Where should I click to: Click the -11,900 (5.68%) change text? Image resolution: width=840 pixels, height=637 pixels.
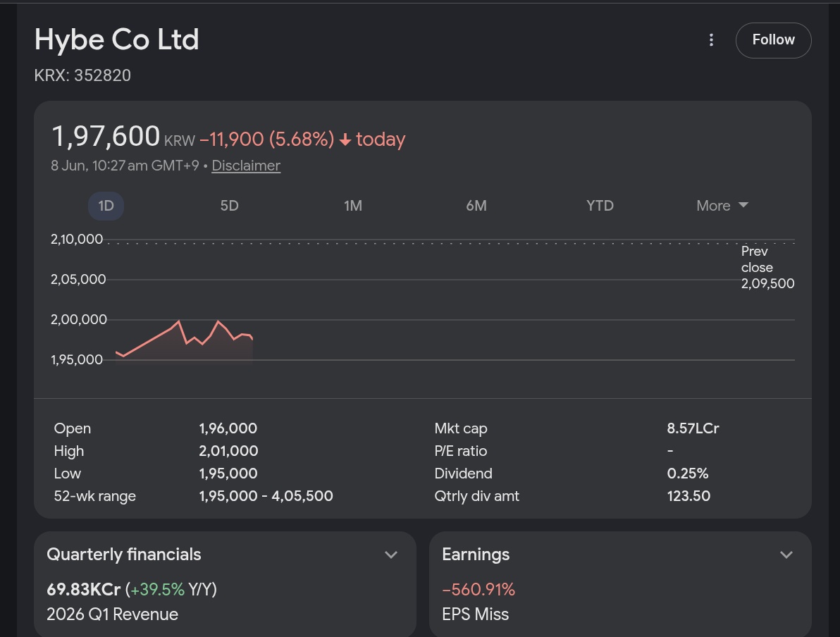coord(267,140)
